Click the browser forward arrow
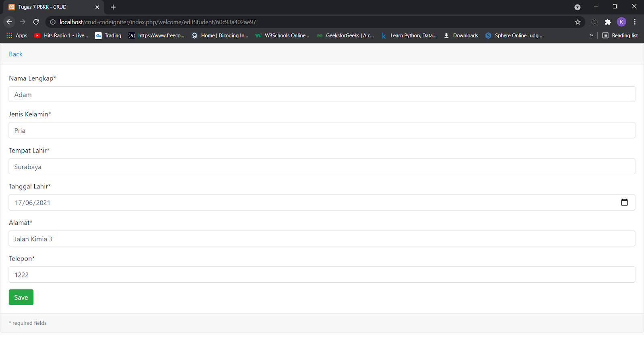Image resolution: width=644 pixels, height=345 pixels. 23,22
